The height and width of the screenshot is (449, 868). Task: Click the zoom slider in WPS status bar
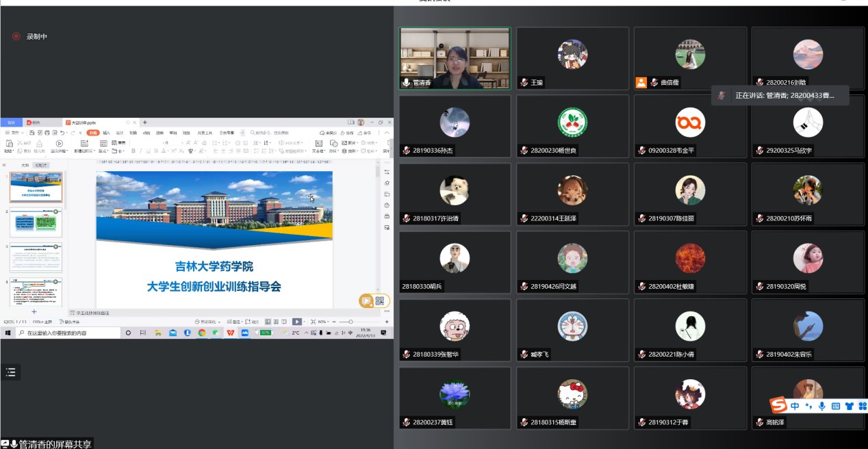pyautogui.click(x=350, y=322)
